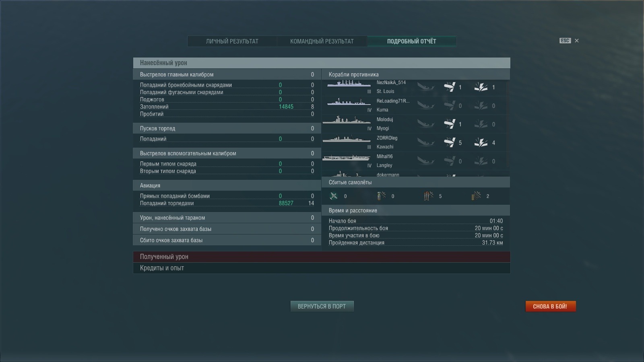Click the flooding icon in Kawachi row
The width and height of the screenshot is (644, 362).
(481, 142)
